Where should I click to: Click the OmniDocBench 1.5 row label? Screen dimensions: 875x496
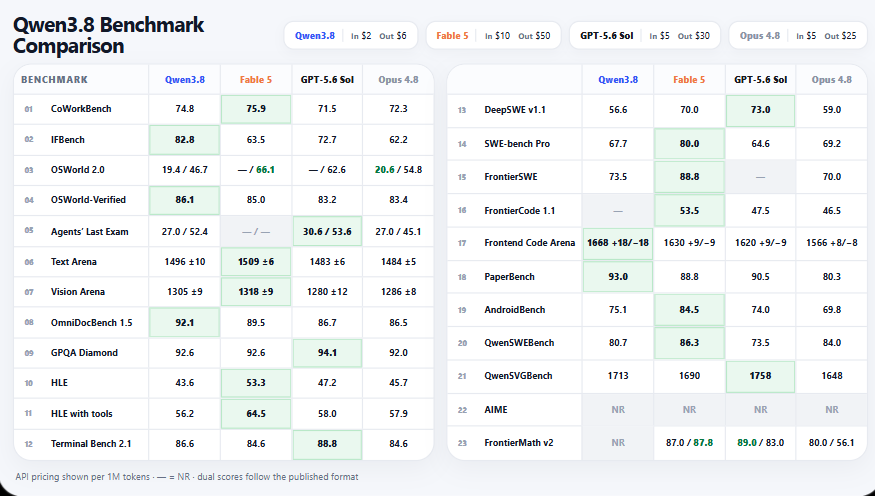click(92, 322)
